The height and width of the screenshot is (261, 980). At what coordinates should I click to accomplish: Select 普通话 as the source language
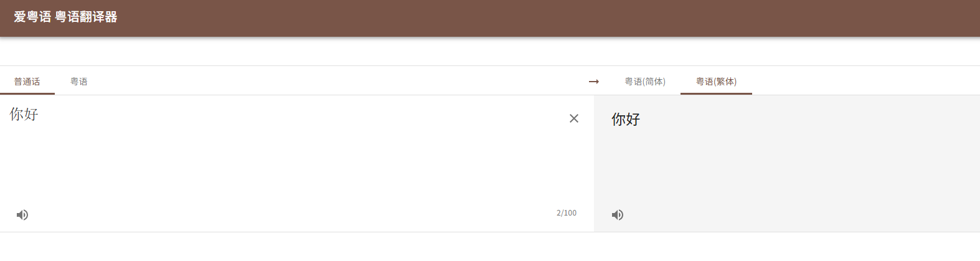27,82
